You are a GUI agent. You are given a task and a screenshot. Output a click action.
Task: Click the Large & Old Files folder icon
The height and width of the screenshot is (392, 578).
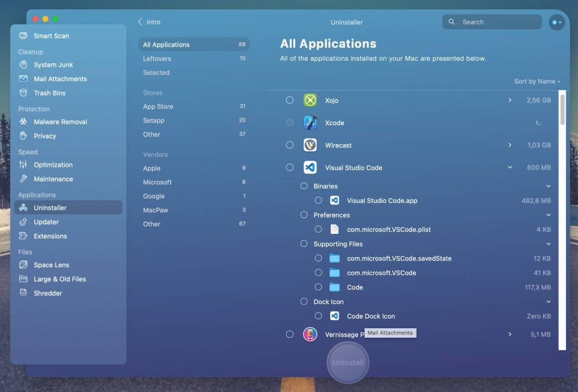click(23, 279)
